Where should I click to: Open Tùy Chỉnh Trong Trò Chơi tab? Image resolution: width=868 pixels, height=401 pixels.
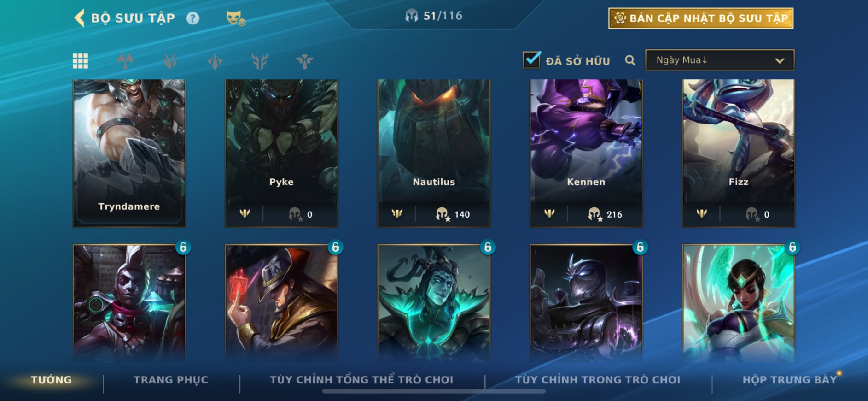coord(597,380)
